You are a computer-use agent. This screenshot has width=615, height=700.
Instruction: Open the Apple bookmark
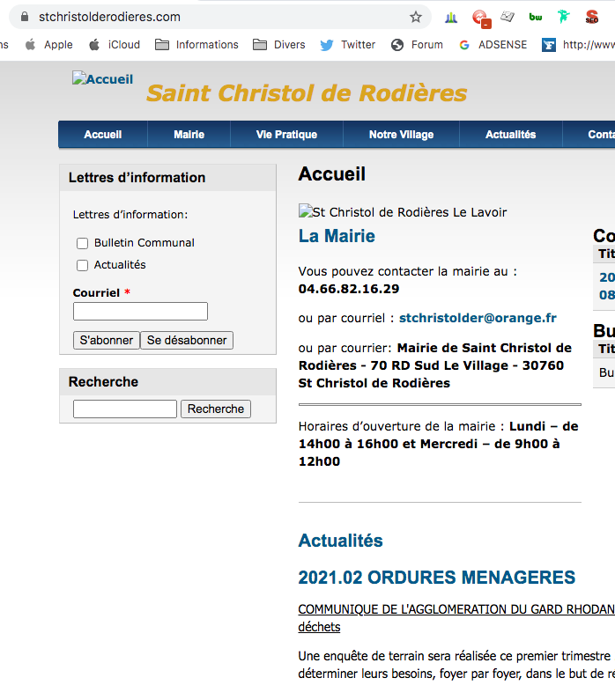click(48, 45)
